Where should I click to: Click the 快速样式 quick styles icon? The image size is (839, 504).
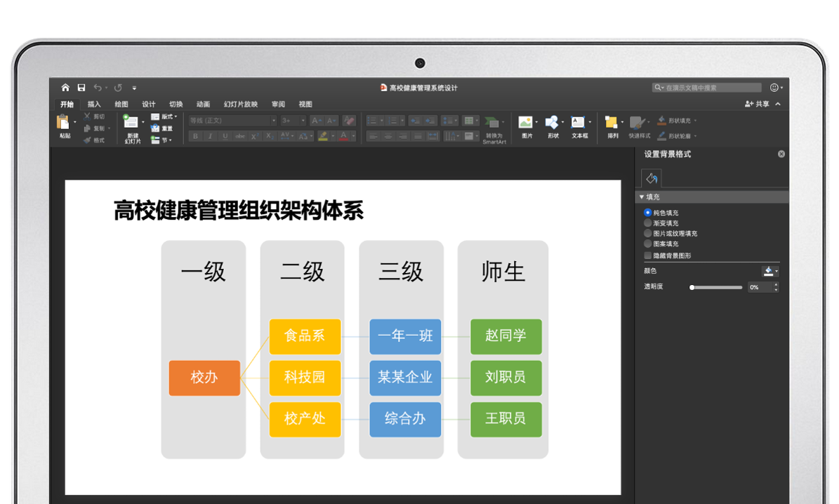[636, 123]
